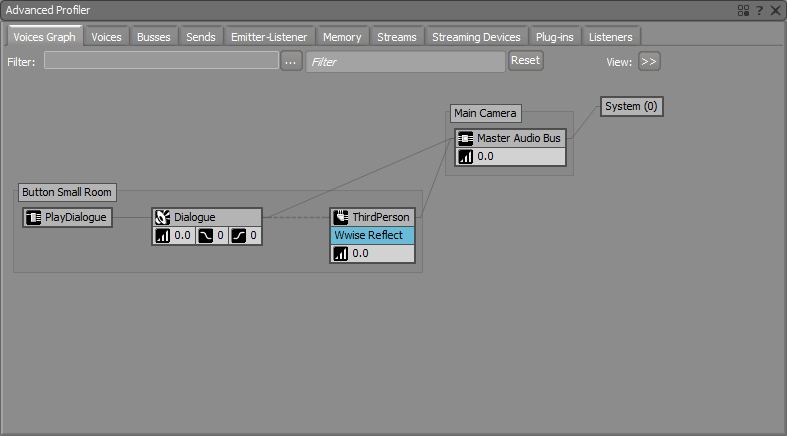Click the panel layout icon in title bar

pos(743,10)
